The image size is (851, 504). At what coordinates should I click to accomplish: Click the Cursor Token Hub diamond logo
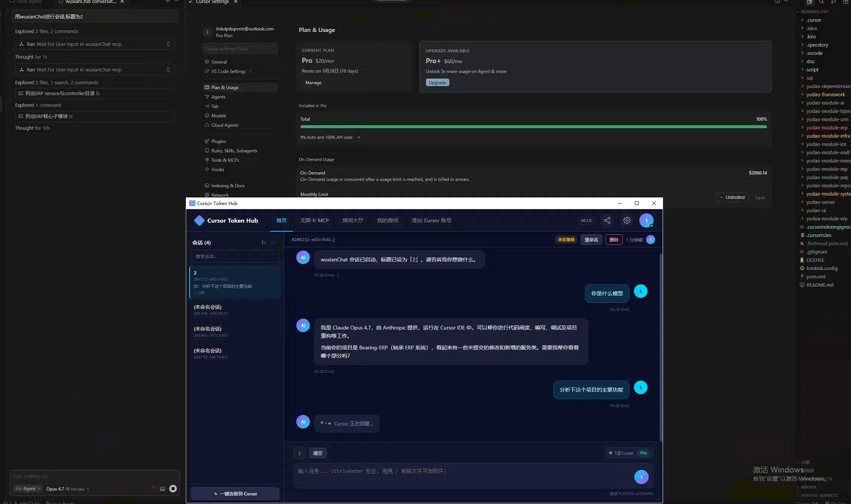(x=199, y=220)
